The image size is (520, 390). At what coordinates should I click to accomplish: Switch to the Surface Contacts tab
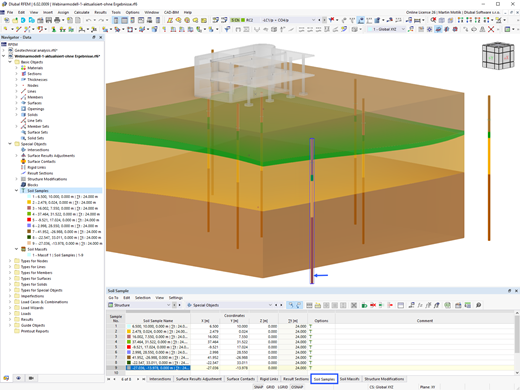coord(241,379)
